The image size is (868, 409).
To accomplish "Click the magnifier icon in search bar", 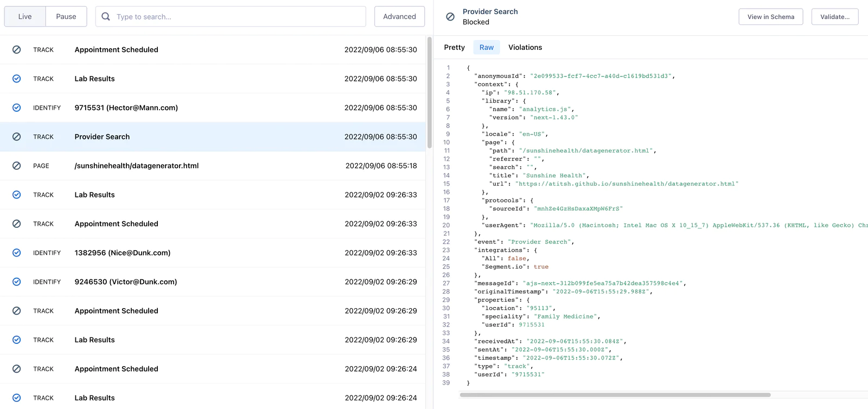I will tap(106, 17).
